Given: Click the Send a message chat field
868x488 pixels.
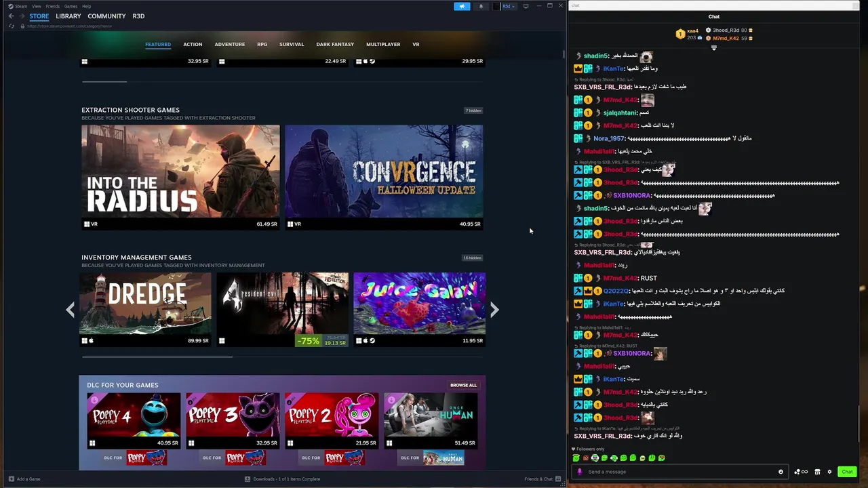Looking at the screenshot, I should tap(680, 472).
